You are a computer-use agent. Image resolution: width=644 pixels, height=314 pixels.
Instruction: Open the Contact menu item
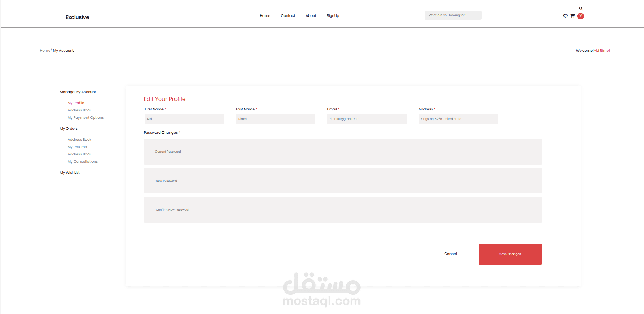288,16
